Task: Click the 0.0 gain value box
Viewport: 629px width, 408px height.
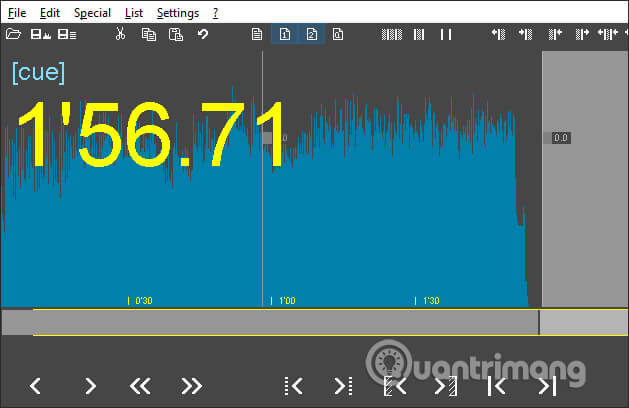Action: 560,138
